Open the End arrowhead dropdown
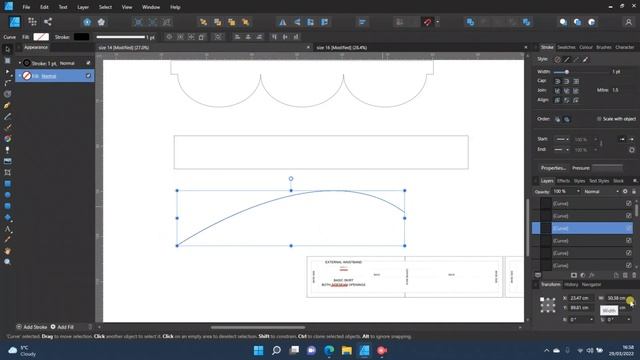The height and width of the screenshot is (360, 640). (562, 150)
